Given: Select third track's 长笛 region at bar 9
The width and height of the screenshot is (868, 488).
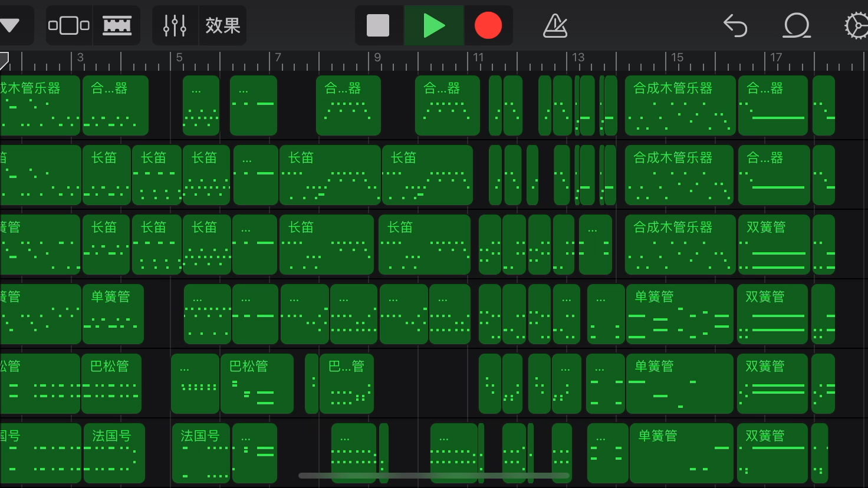Looking at the screenshot, I should point(425,245).
